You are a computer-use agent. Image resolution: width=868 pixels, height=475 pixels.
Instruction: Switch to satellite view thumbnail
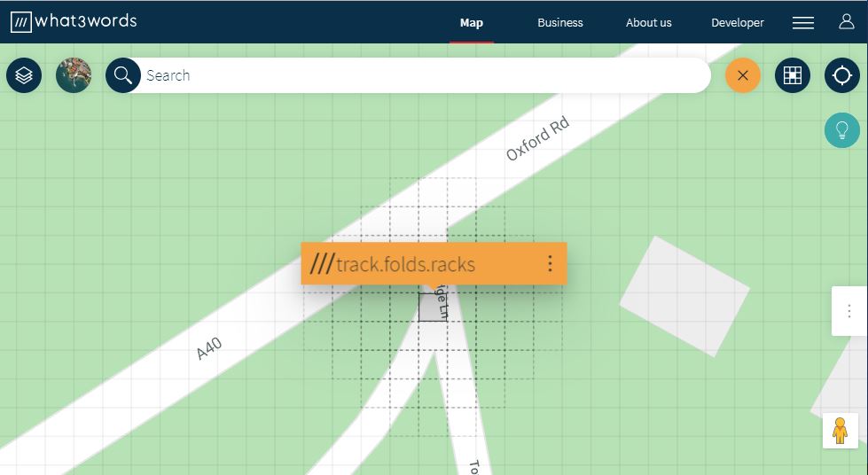tap(74, 75)
